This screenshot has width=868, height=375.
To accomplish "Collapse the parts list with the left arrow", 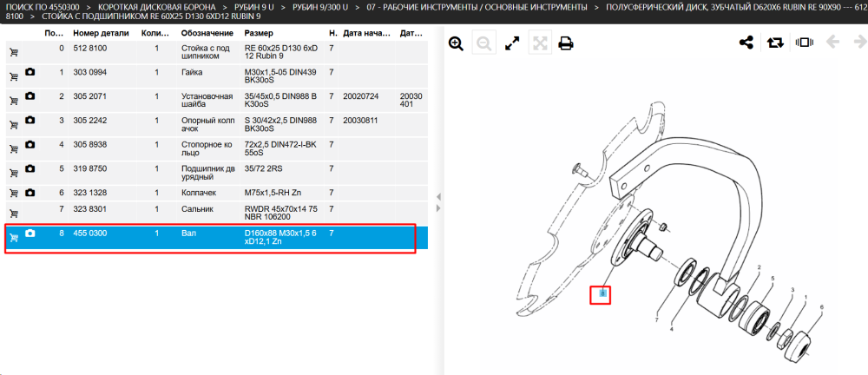I will 438,197.
